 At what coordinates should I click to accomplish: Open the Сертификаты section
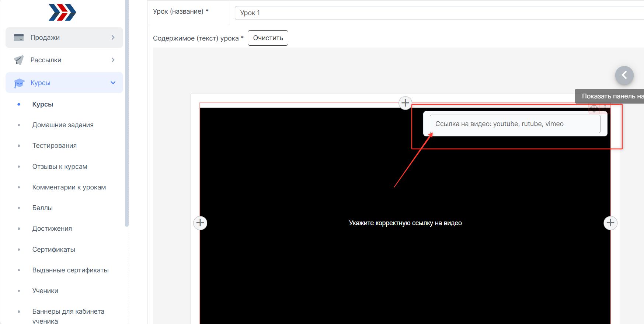point(53,250)
